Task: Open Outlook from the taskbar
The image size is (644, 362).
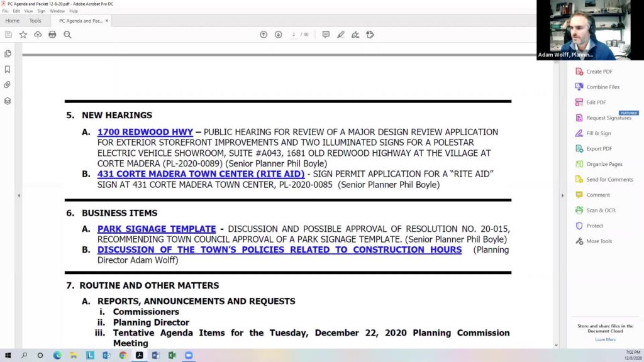Action: 106,356
